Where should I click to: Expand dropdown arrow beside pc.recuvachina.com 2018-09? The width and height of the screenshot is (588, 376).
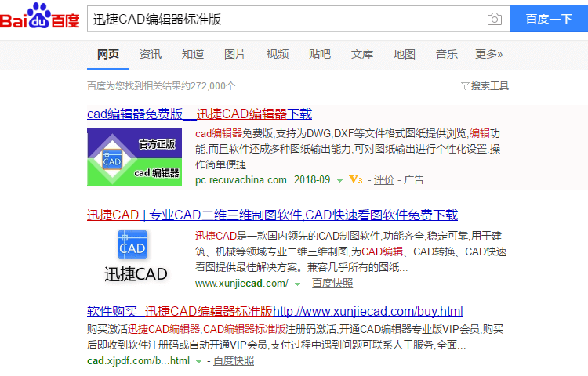339,181
